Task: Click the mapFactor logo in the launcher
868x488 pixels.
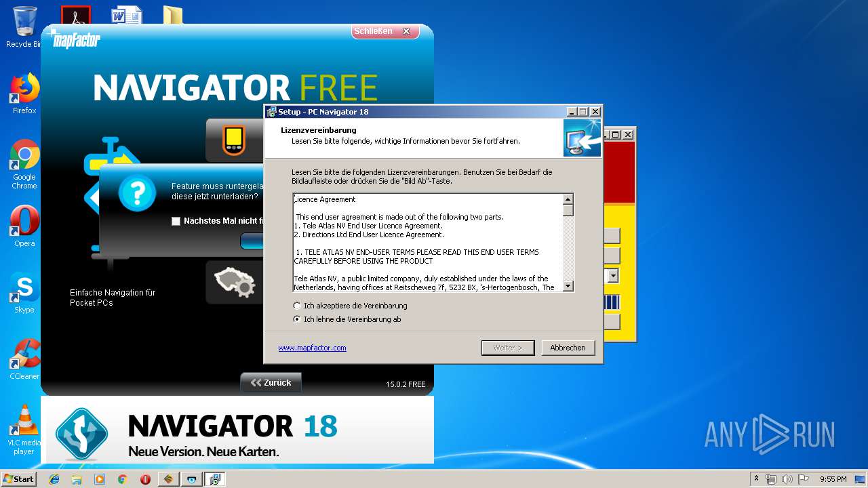Action: pos(75,40)
